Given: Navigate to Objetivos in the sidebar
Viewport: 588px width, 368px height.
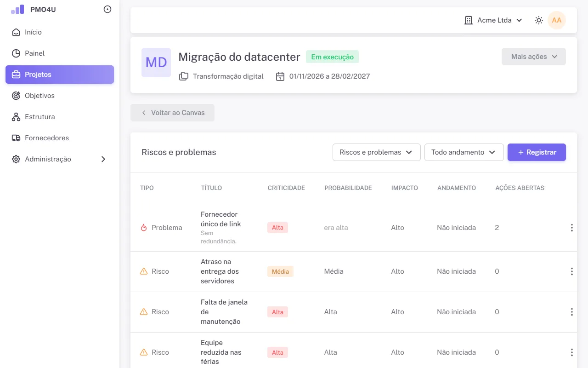Looking at the screenshot, I should tap(60, 96).
